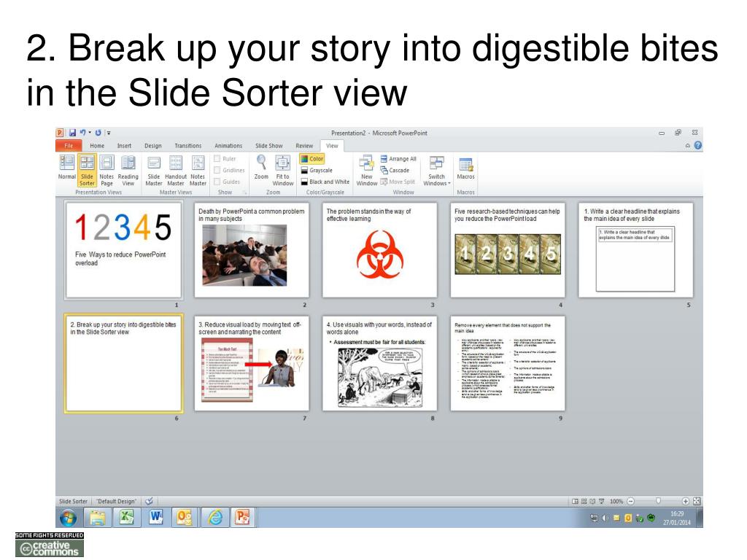
Task: Open the File tab
Action: click(x=69, y=146)
